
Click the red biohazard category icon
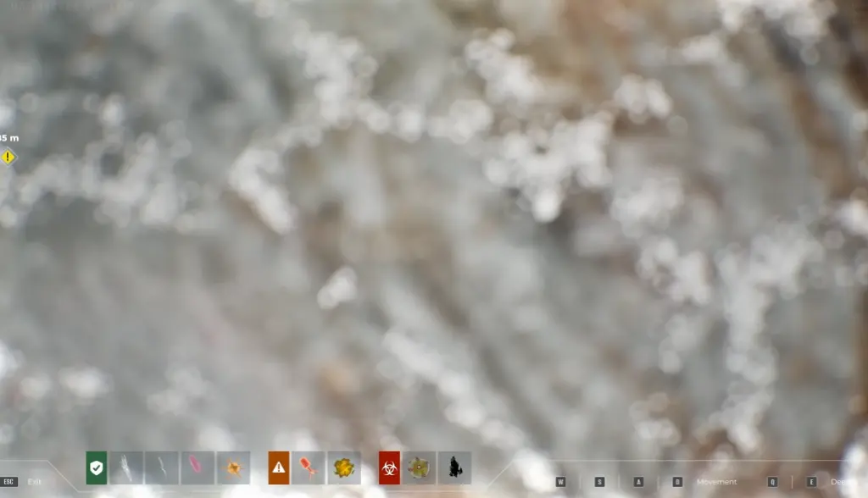pyautogui.click(x=389, y=468)
